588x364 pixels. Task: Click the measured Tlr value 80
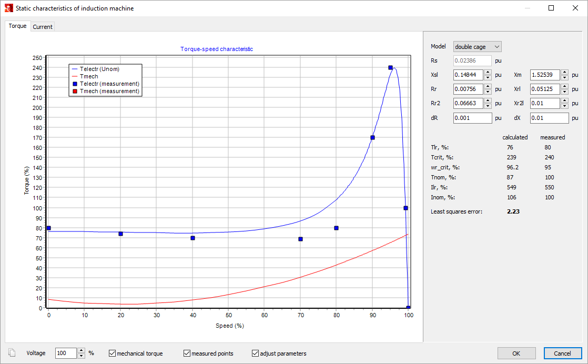pyautogui.click(x=548, y=147)
